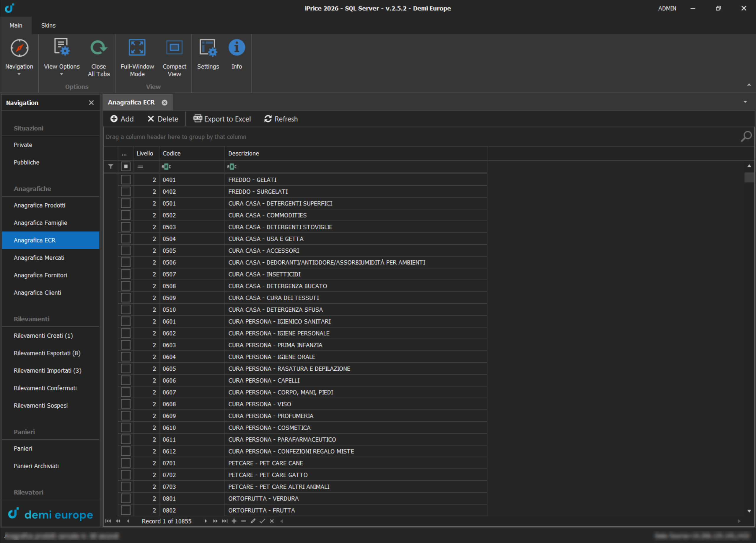
Task: Open the Navigation compass menu in ribbon
Action: click(19, 48)
